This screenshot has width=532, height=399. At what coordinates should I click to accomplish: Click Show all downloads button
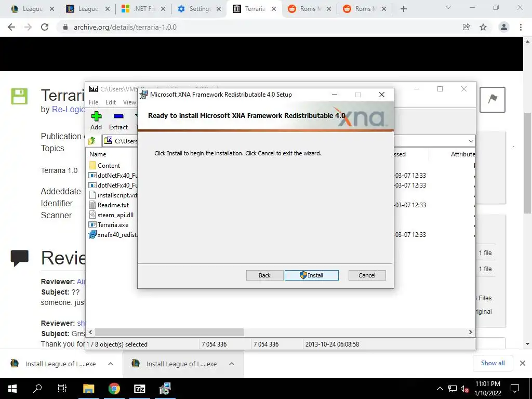pos(493,363)
